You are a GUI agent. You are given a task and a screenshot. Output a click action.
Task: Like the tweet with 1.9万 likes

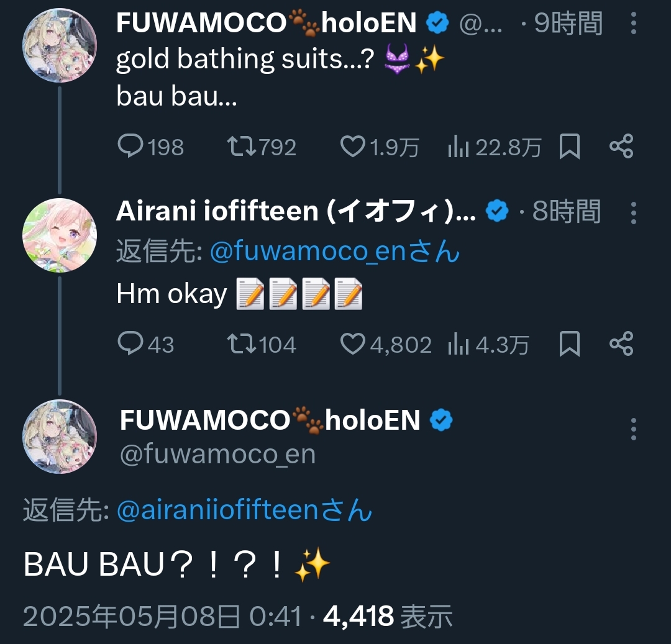tap(379, 147)
